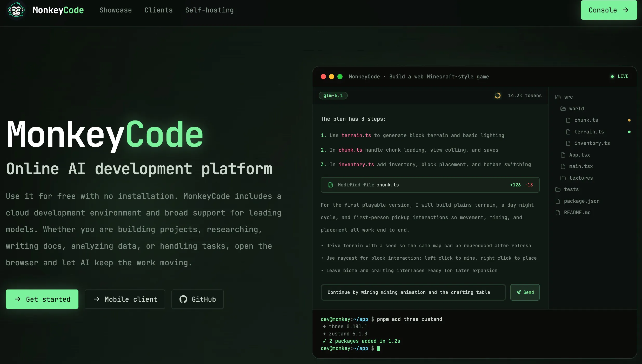Click 'The plan has 3 steps:' text
This screenshot has width=642, height=364.
pos(353,119)
